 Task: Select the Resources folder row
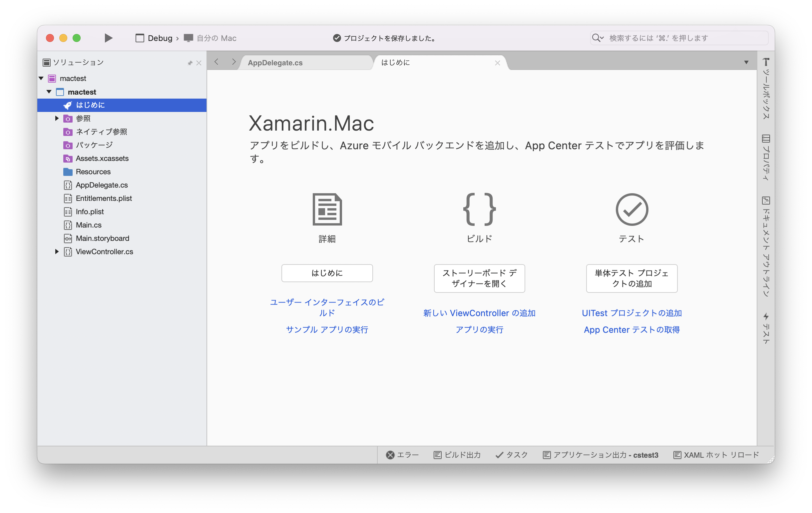click(x=122, y=172)
